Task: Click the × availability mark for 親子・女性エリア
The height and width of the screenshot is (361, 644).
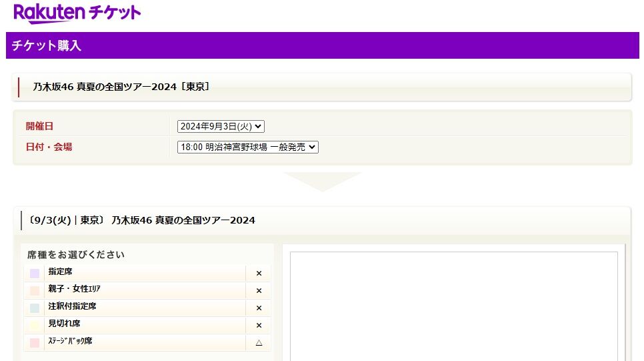Action: click(x=259, y=291)
